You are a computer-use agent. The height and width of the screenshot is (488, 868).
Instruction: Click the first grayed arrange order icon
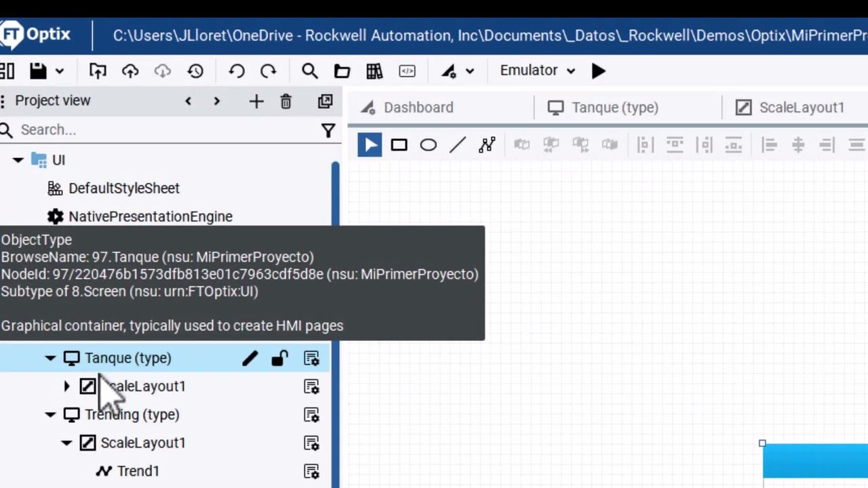click(521, 144)
